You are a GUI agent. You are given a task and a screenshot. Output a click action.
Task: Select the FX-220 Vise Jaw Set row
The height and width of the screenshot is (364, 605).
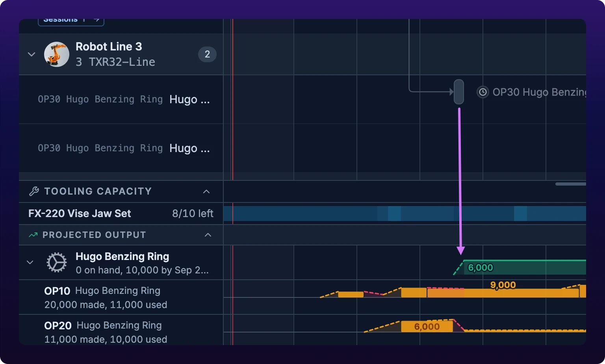pyautogui.click(x=121, y=214)
